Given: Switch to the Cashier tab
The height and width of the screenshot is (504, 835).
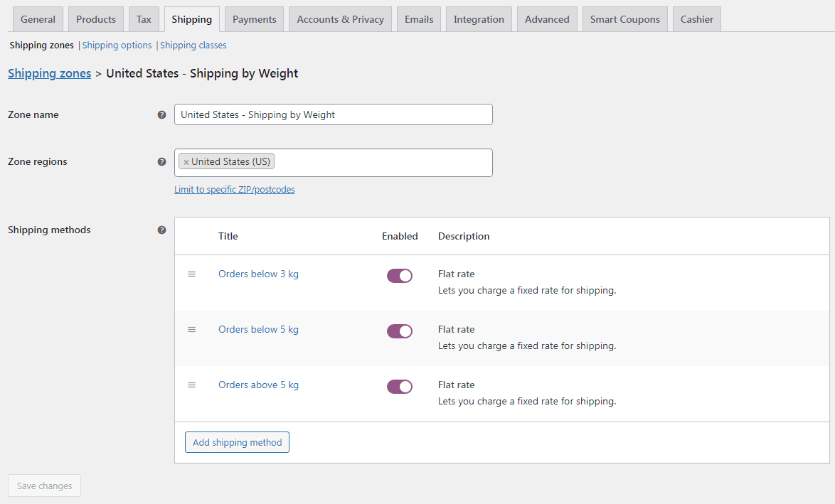Looking at the screenshot, I should [x=696, y=19].
